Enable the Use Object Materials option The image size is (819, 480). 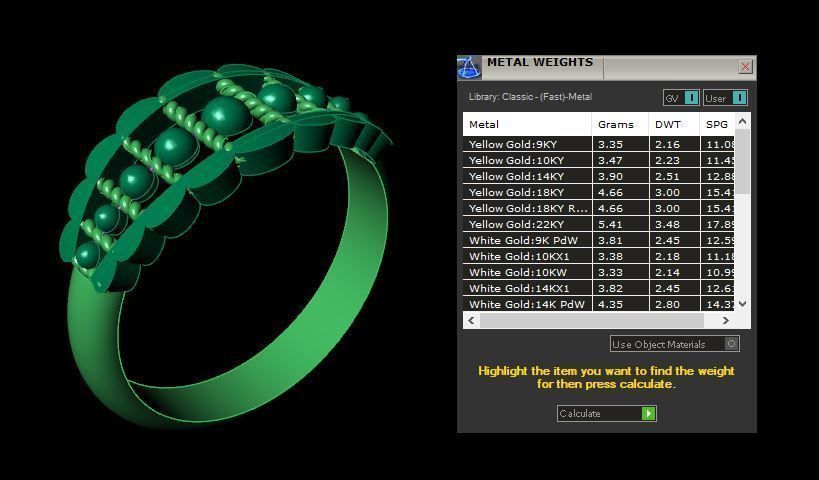tap(674, 344)
